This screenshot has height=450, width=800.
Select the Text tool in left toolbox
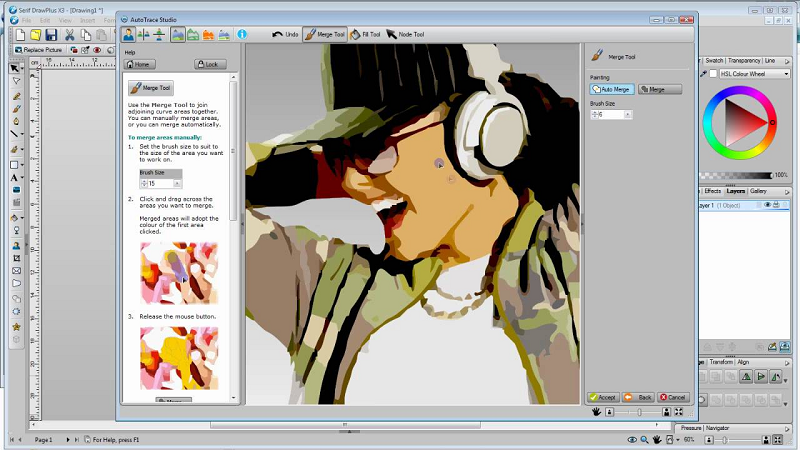pos(15,176)
